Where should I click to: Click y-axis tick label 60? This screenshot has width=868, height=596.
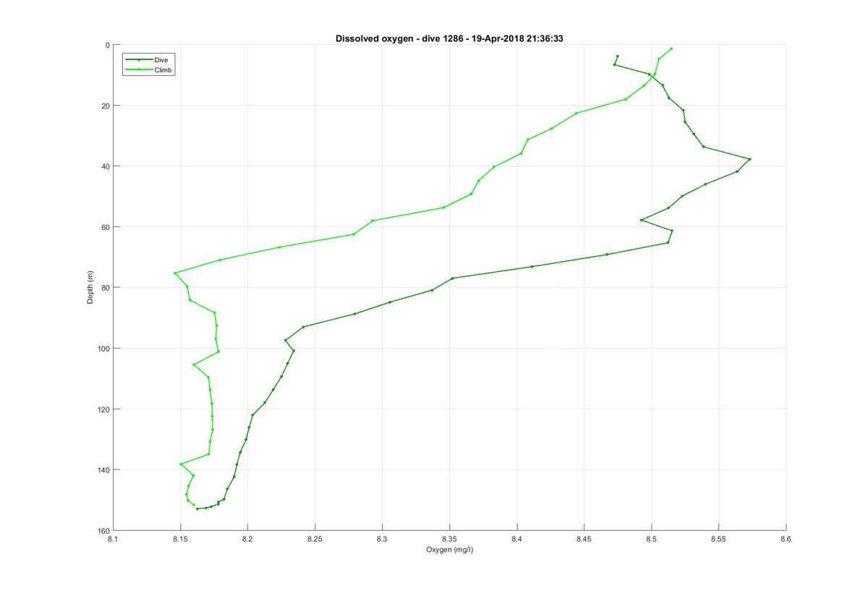[104, 227]
